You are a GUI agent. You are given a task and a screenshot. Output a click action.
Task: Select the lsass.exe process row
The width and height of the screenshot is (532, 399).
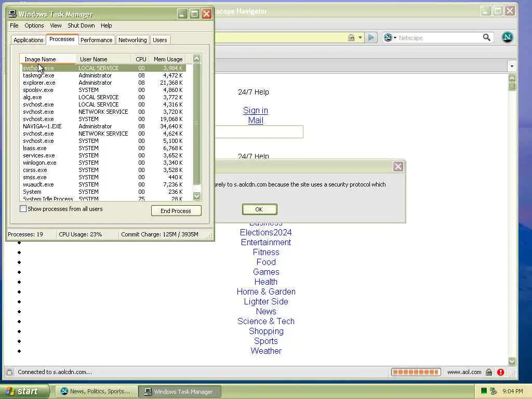(103, 148)
